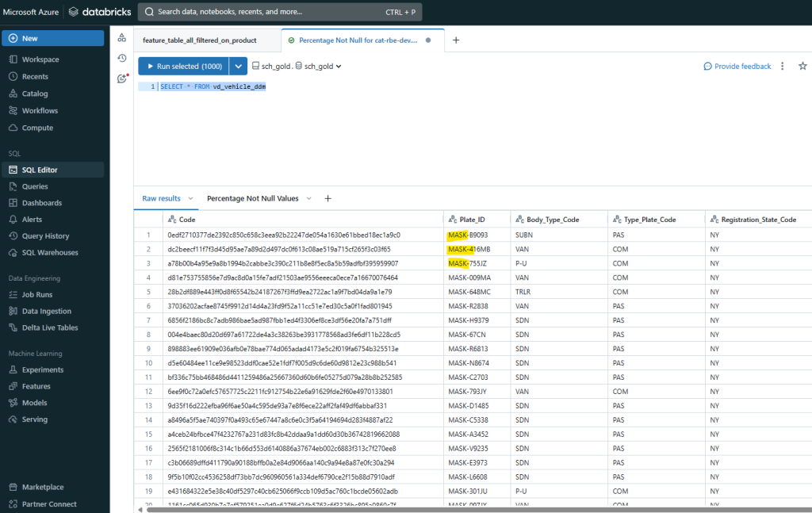Expand the Raw results tab chevron
812x513 pixels.
click(190, 198)
